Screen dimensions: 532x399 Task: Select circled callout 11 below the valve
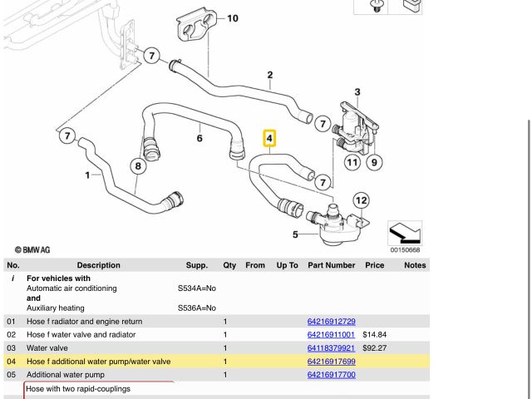tap(352, 162)
